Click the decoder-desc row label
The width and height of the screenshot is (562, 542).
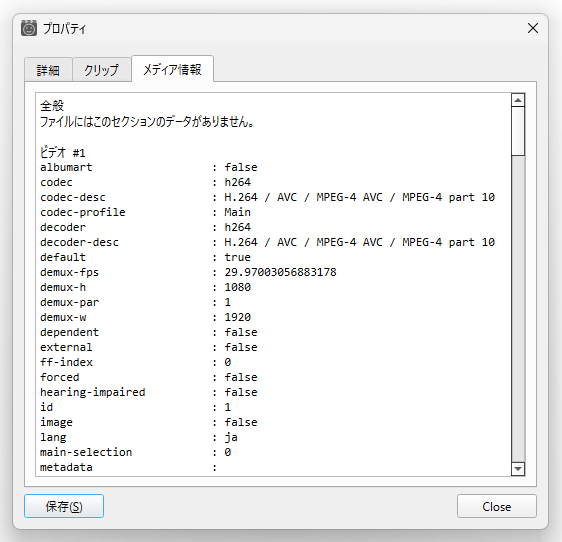click(79, 242)
